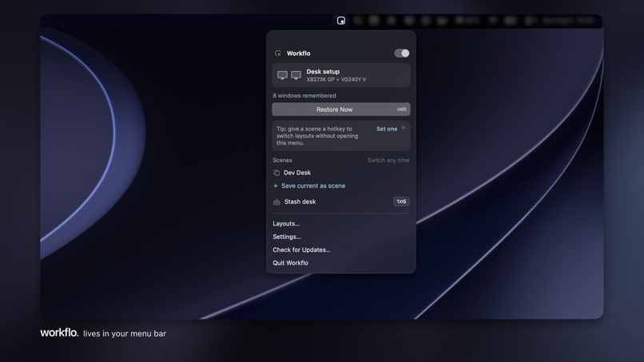Open the Settings... menu item
Screen dimensions: 644x362
click(x=287, y=237)
